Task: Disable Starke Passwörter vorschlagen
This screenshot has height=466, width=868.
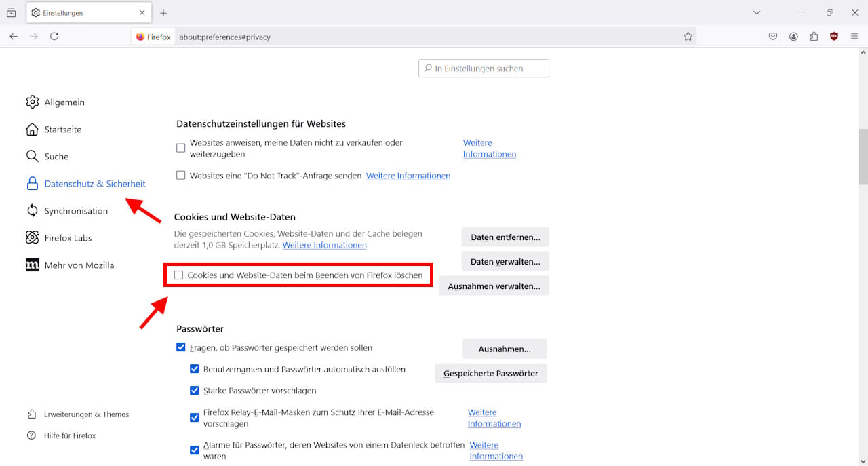Action: (195, 390)
